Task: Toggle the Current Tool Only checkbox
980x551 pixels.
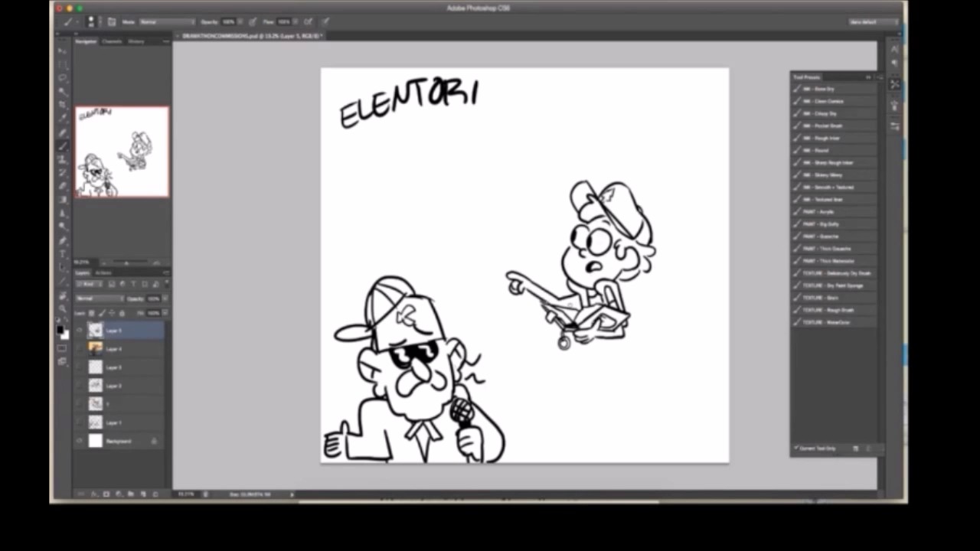Action: [x=796, y=448]
